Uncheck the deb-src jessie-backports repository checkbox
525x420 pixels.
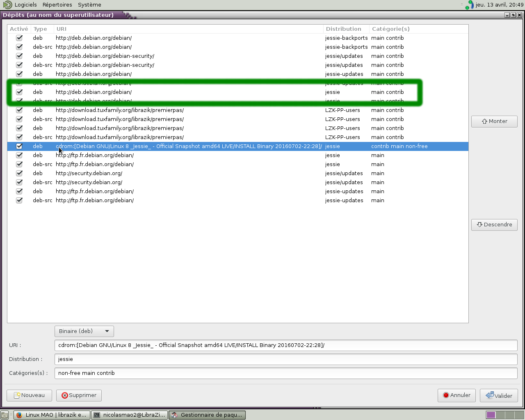click(x=19, y=47)
